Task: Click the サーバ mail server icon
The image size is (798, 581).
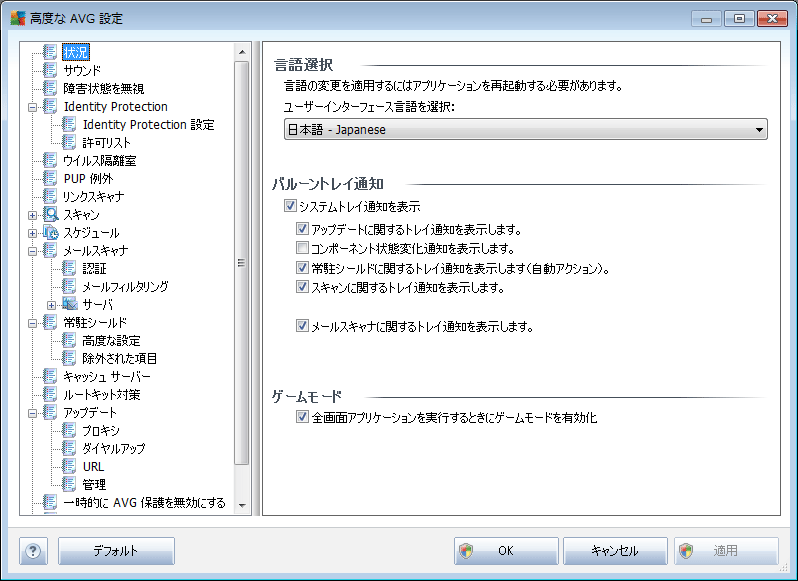Action: [x=70, y=304]
